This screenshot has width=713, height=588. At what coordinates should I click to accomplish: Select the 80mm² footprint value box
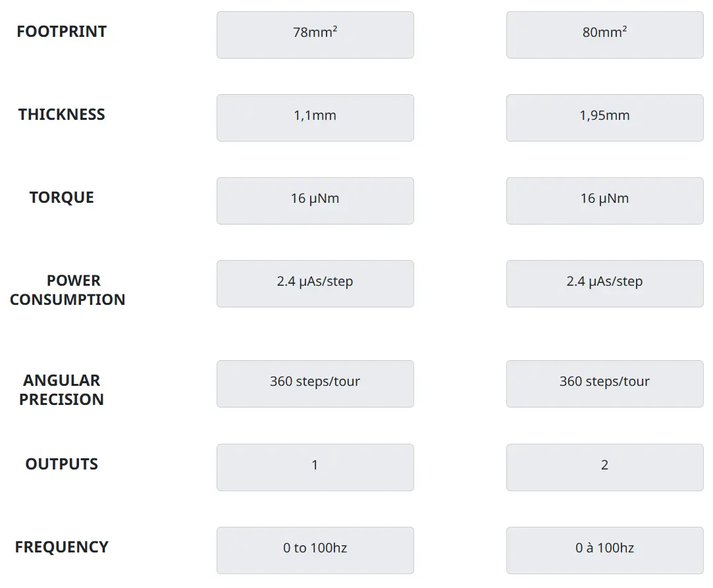click(604, 35)
